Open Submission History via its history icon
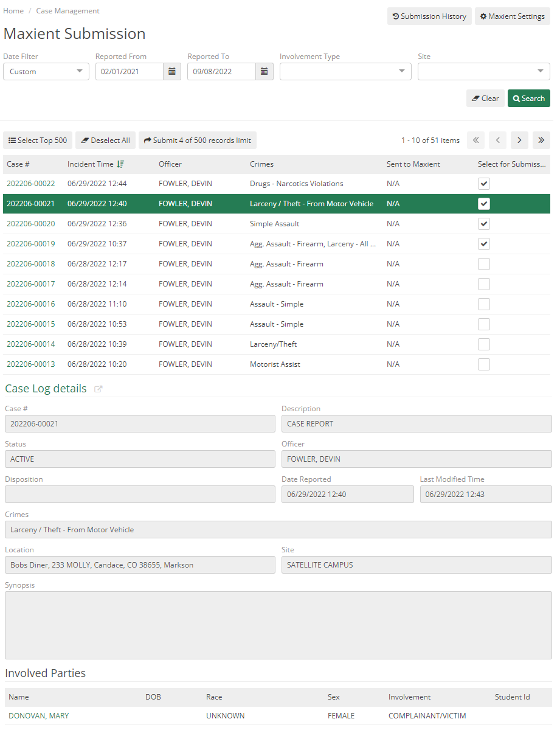 (x=397, y=16)
